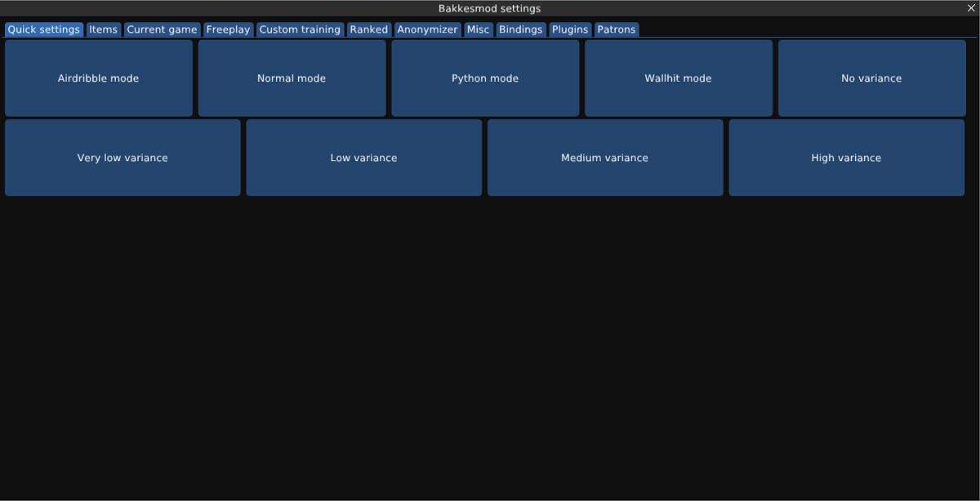Select Low variance
This screenshot has width=980, height=501.
364,157
